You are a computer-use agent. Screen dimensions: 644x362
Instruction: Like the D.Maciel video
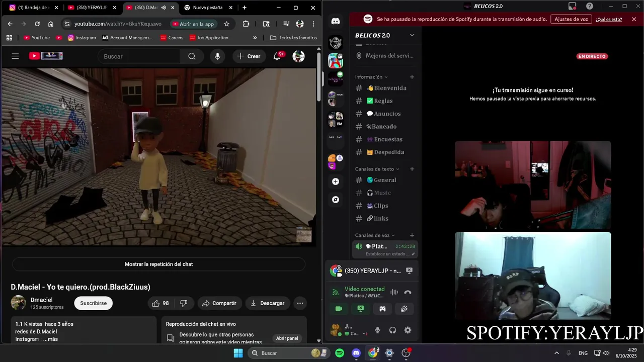pyautogui.click(x=160, y=303)
